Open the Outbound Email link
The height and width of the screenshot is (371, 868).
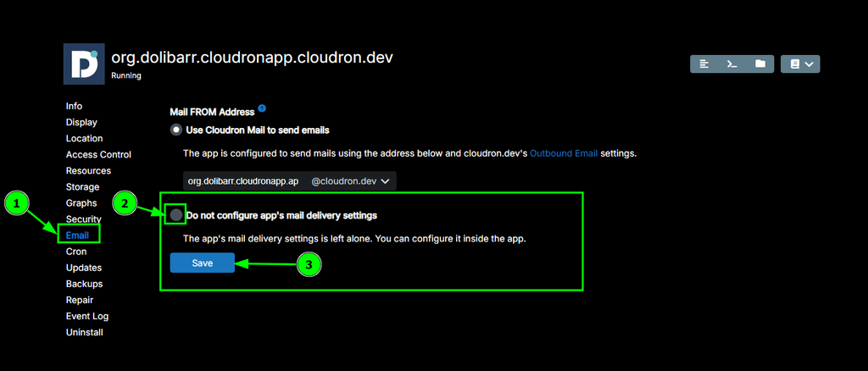(x=564, y=153)
